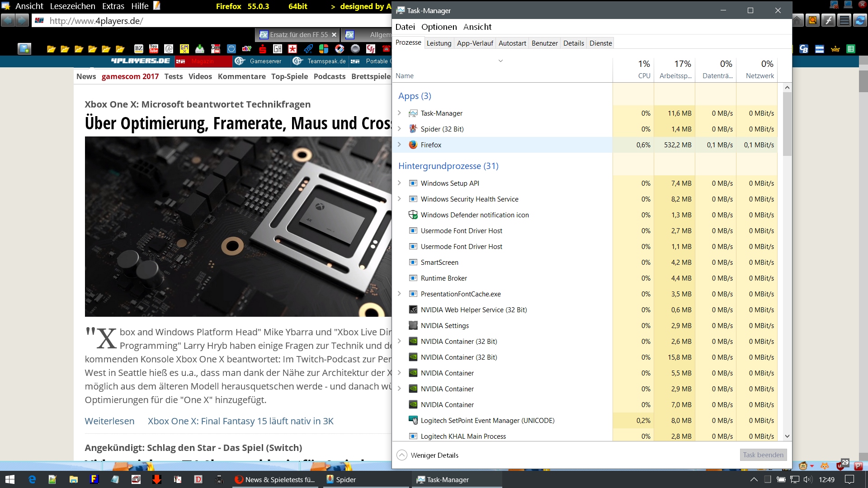Image resolution: width=868 pixels, height=488 pixels.
Task: Click the eBay bookmark icon
Action: pyautogui.click(x=247, y=48)
